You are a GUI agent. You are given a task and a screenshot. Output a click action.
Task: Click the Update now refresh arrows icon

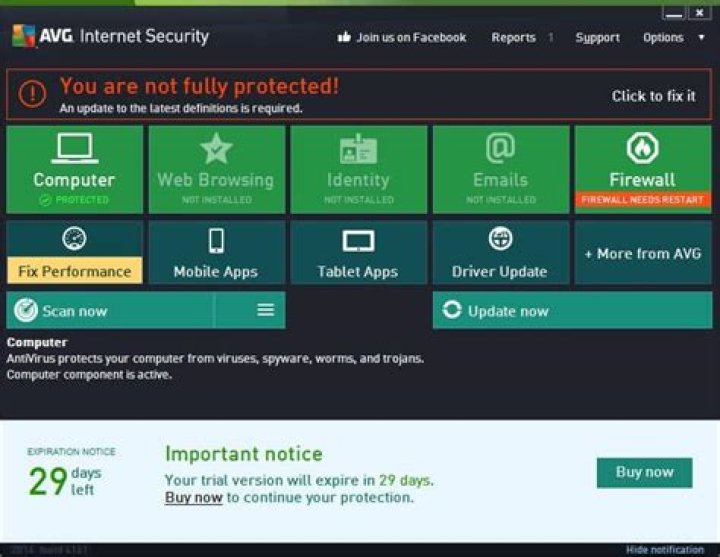point(452,310)
